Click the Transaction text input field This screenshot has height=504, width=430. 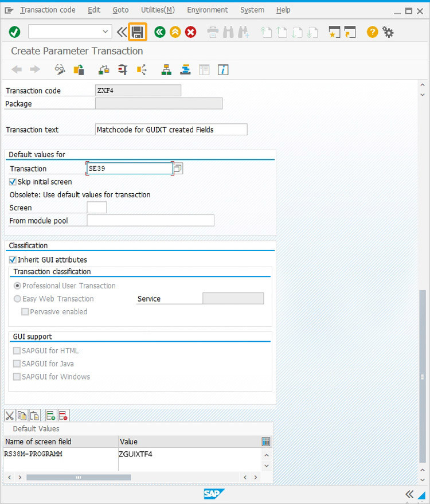pyautogui.click(x=171, y=130)
